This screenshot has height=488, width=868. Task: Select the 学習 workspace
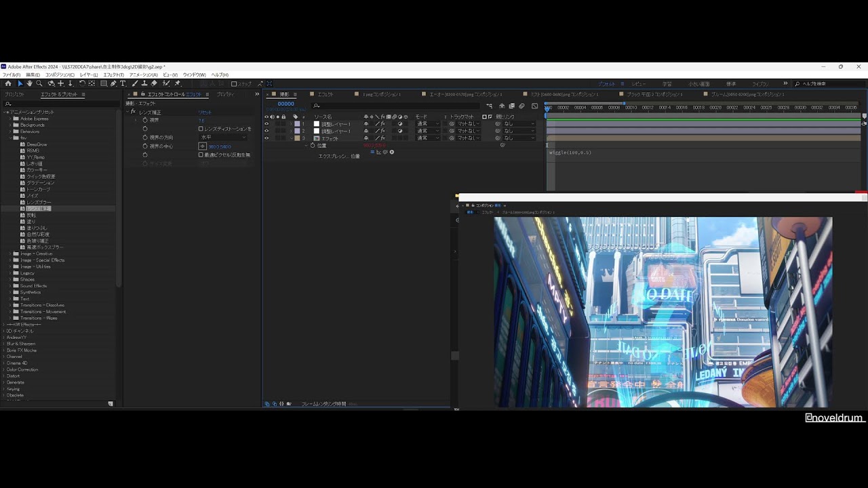[x=667, y=84]
